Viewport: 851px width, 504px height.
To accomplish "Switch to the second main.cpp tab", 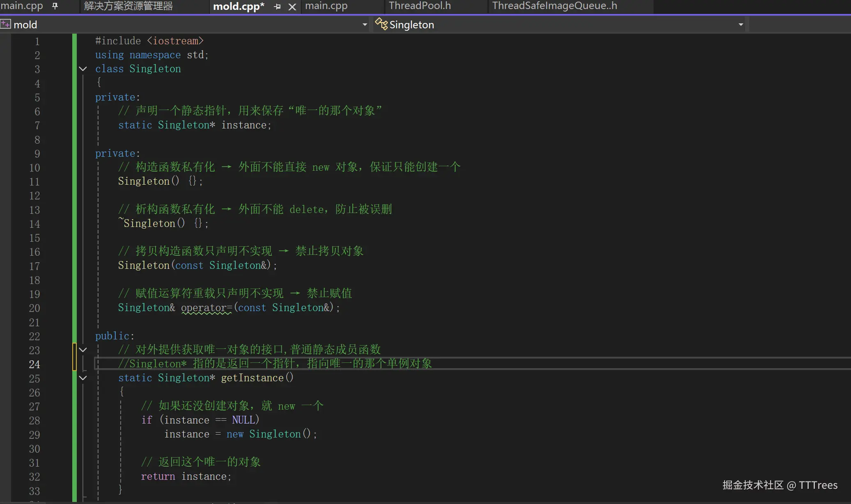I will pos(326,6).
